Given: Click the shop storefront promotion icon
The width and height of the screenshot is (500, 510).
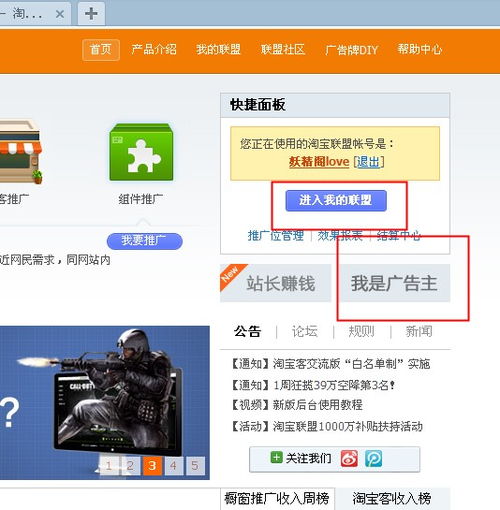Looking at the screenshot, I should click(21, 152).
